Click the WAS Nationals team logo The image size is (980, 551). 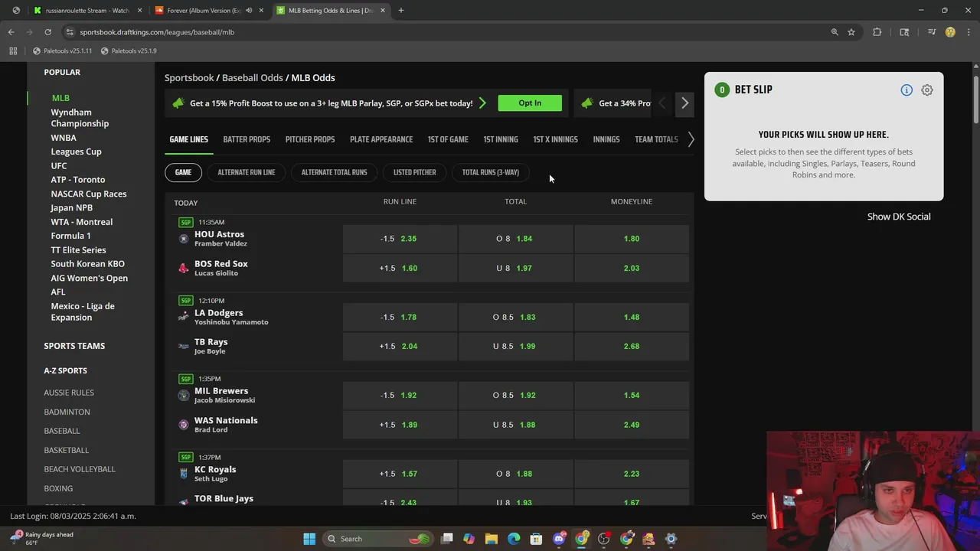pos(184,425)
